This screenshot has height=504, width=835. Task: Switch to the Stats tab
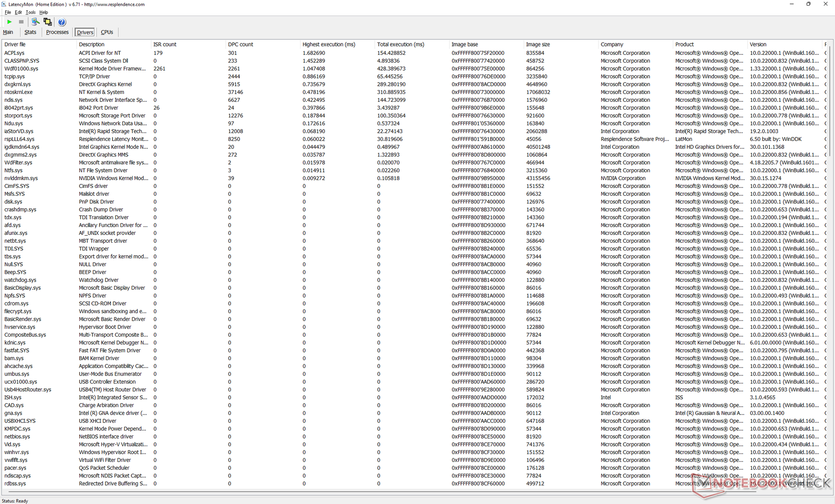click(30, 32)
